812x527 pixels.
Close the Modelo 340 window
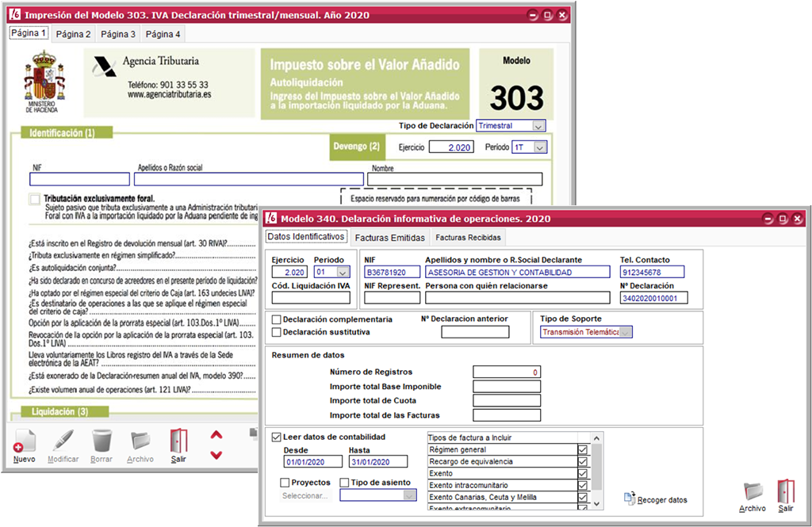pyautogui.click(x=798, y=219)
